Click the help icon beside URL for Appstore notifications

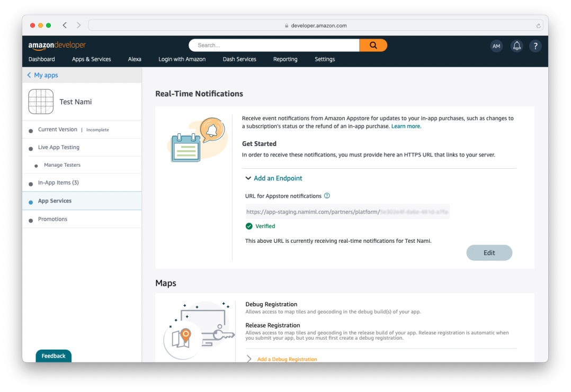point(327,196)
